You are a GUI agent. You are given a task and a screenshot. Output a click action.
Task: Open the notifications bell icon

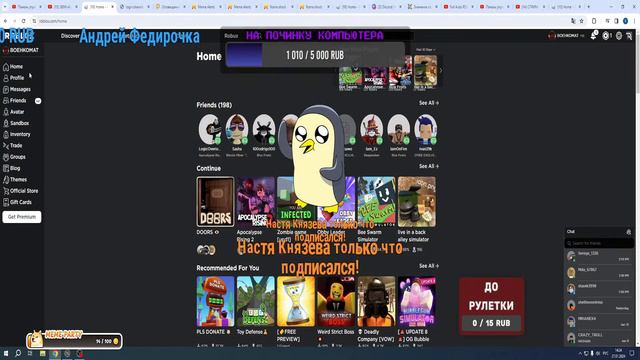click(593, 36)
